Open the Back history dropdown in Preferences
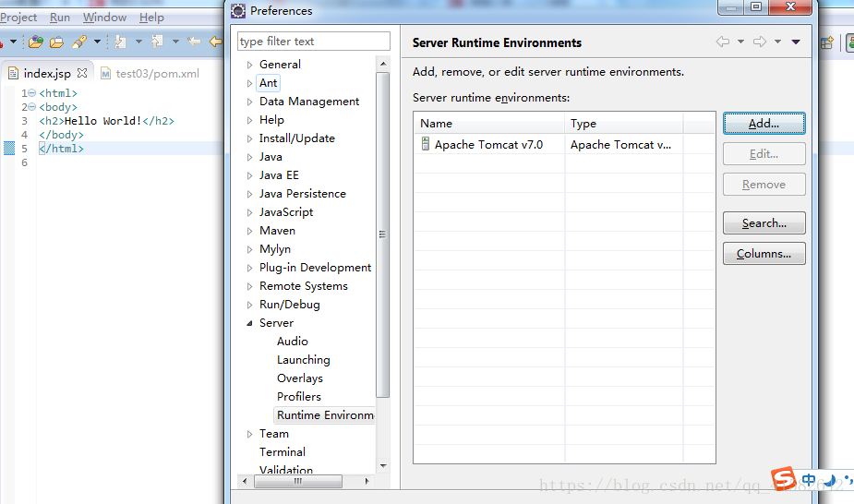This screenshot has height=504, width=854. 740,42
